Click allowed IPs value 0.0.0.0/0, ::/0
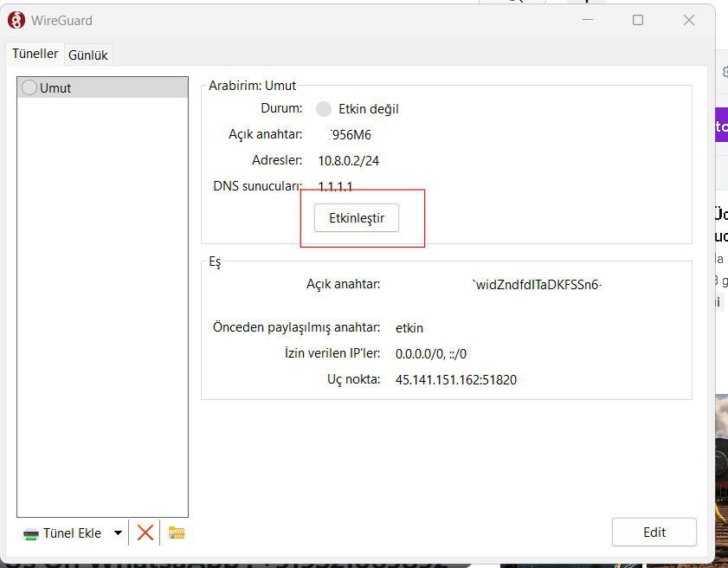This screenshot has height=568, width=728. click(431, 354)
